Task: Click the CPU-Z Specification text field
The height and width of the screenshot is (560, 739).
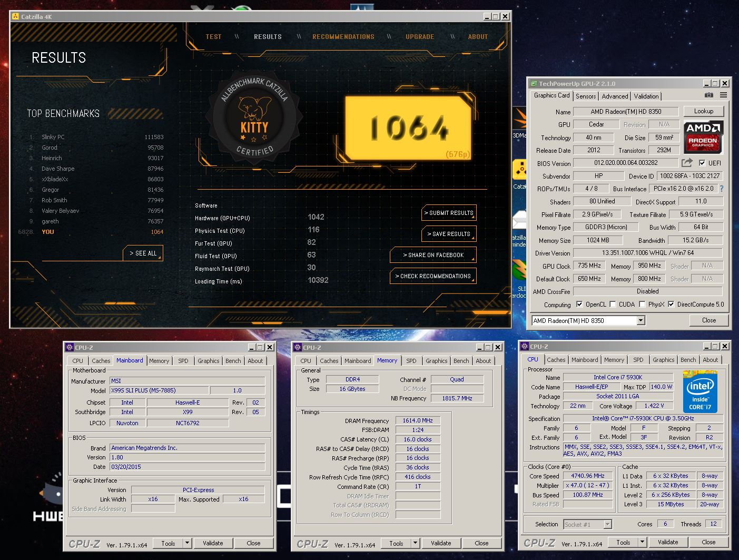Action: [643, 418]
